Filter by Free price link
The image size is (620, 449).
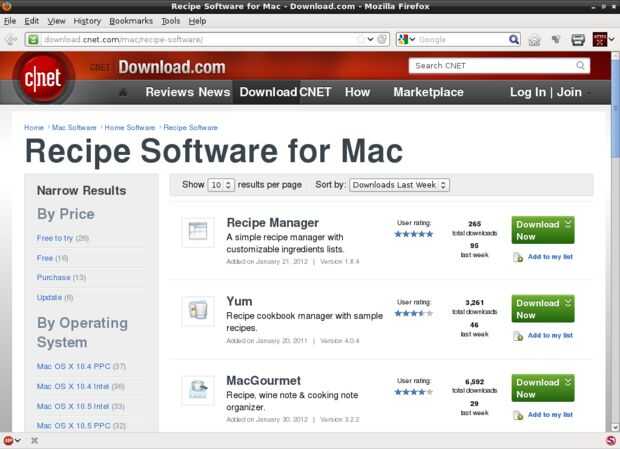click(45, 258)
